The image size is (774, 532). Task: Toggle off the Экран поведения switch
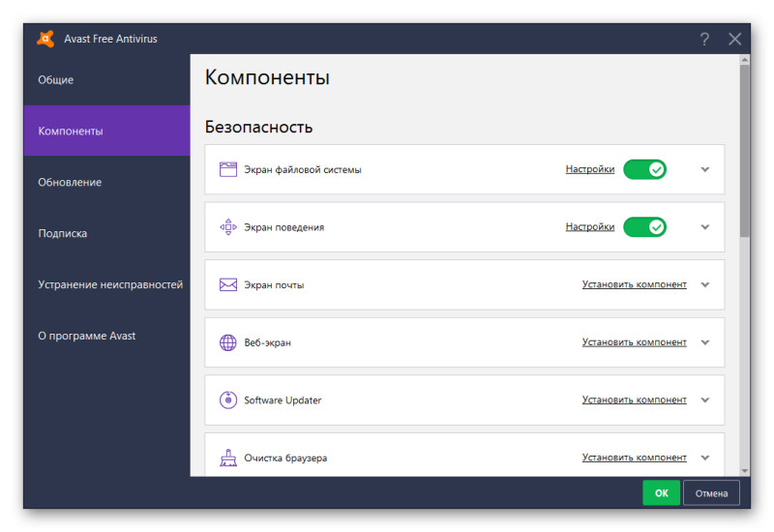pos(644,227)
